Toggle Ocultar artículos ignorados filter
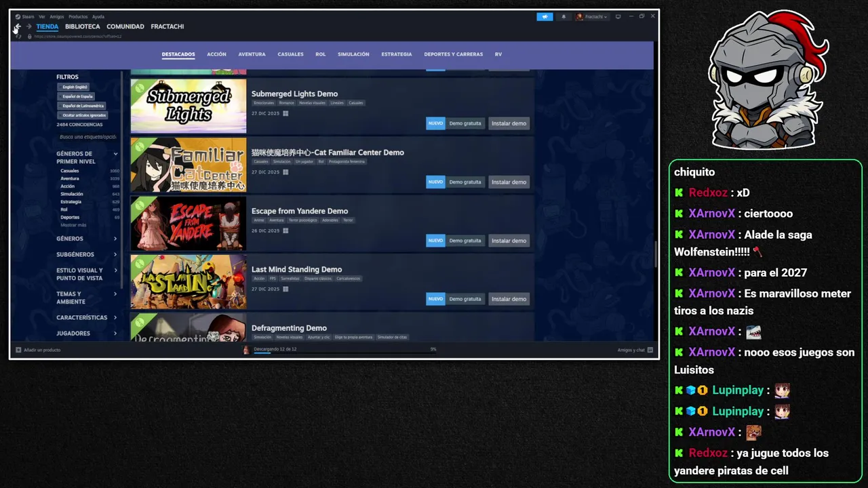868x488 pixels. click(x=84, y=115)
